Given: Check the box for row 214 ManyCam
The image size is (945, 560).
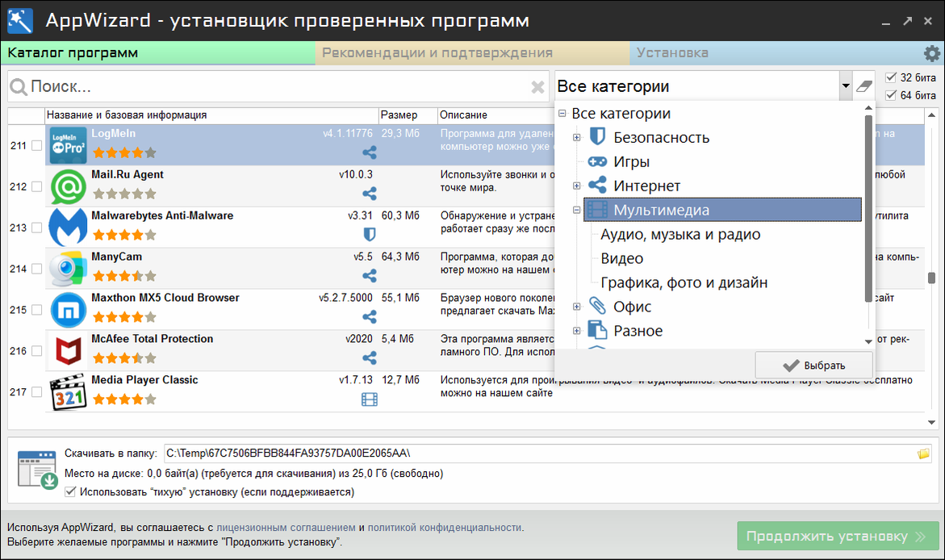Looking at the screenshot, I should 37,268.
